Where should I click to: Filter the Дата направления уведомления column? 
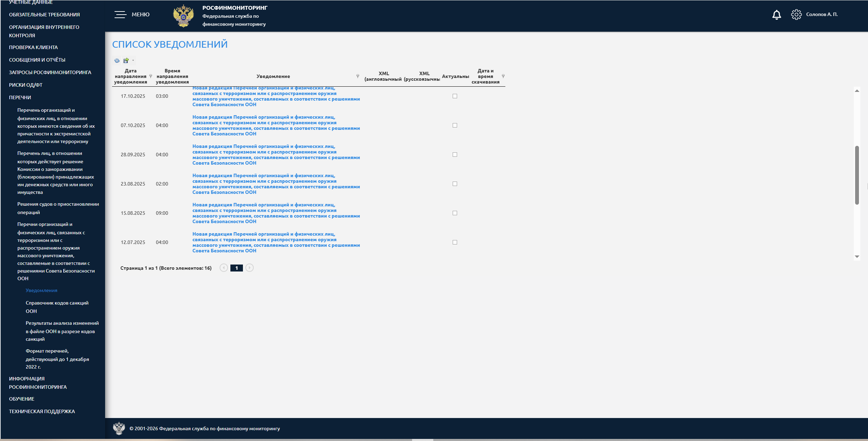[151, 76]
